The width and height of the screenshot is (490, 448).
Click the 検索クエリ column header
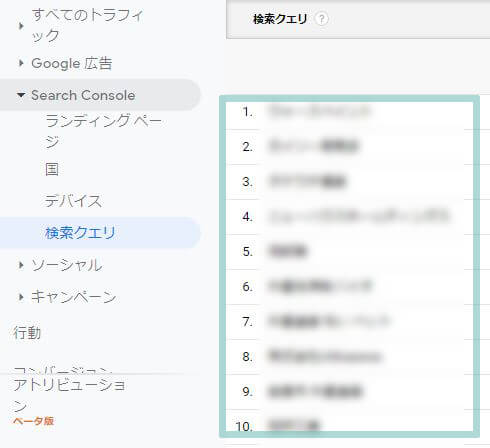[280, 19]
